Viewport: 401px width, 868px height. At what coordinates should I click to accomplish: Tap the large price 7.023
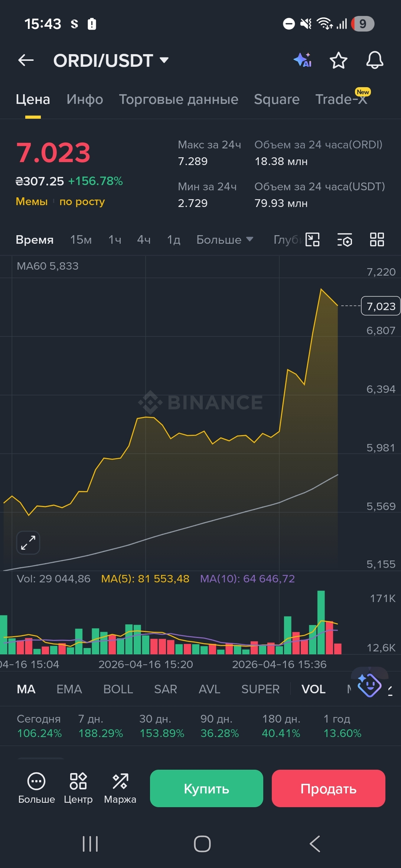(x=53, y=153)
